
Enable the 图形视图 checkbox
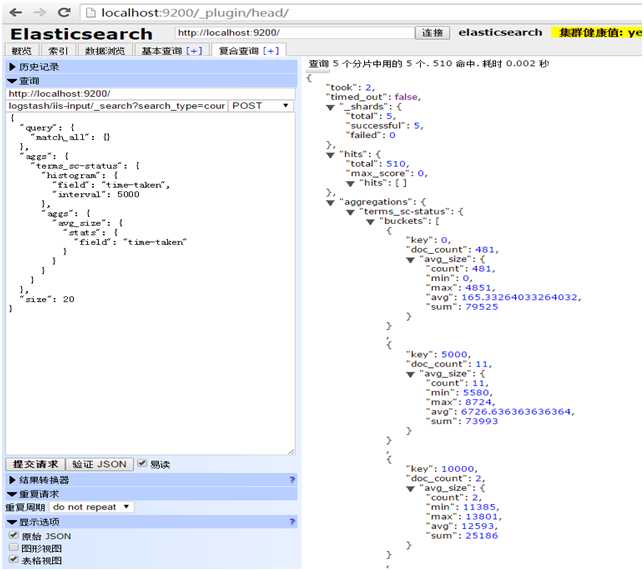click(x=14, y=548)
